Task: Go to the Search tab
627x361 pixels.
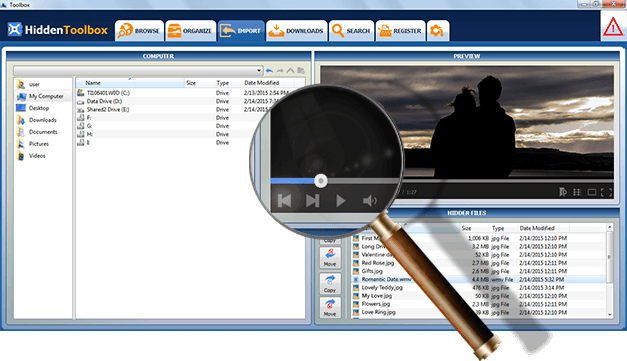Action: coord(351,31)
